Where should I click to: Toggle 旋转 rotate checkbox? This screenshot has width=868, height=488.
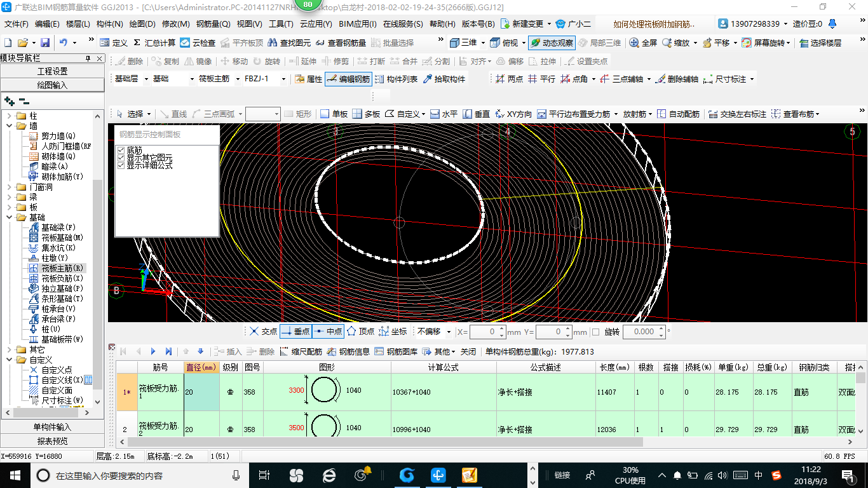(595, 332)
